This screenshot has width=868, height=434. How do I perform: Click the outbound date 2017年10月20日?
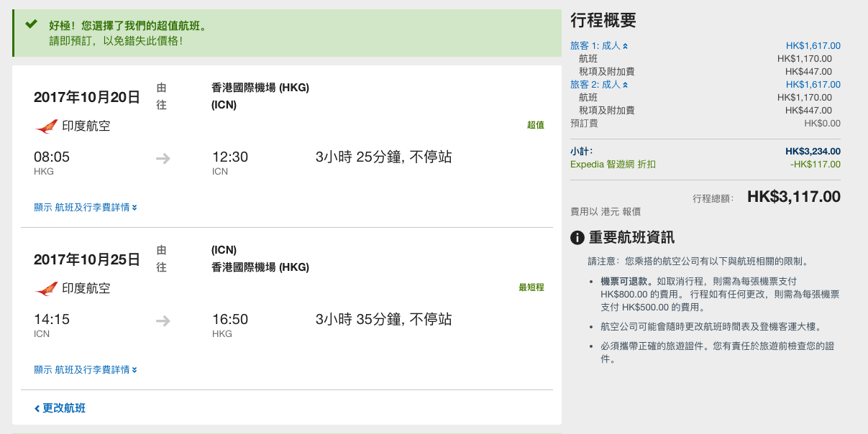87,97
